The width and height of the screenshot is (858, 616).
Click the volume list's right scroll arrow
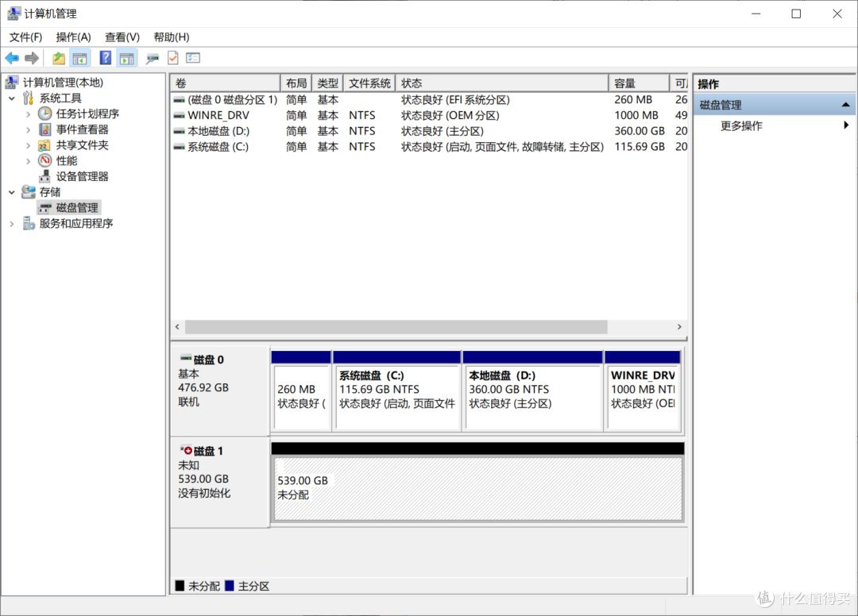(x=679, y=327)
